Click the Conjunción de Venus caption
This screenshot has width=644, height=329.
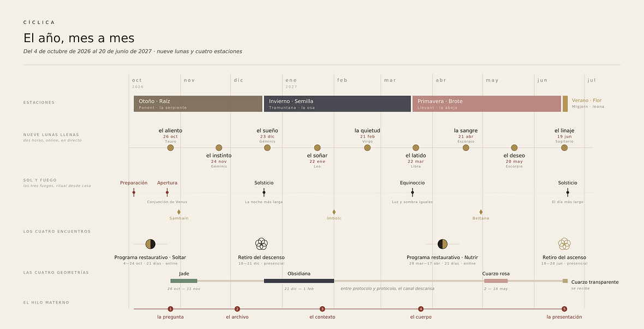(167, 202)
